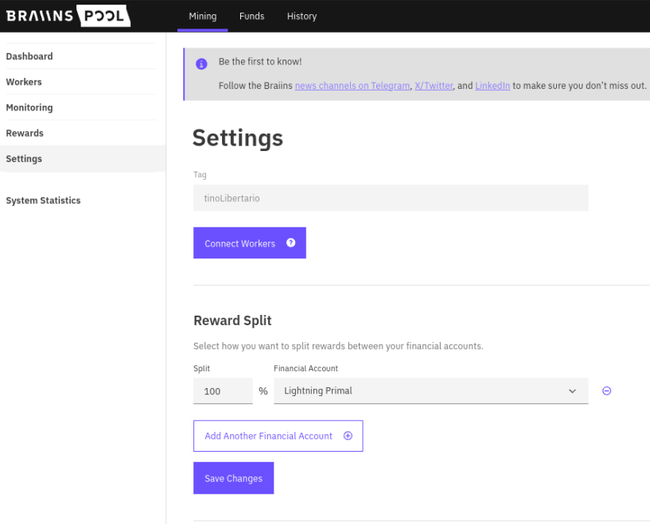Select Workers in the sidebar
650x524 pixels.
click(x=24, y=82)
